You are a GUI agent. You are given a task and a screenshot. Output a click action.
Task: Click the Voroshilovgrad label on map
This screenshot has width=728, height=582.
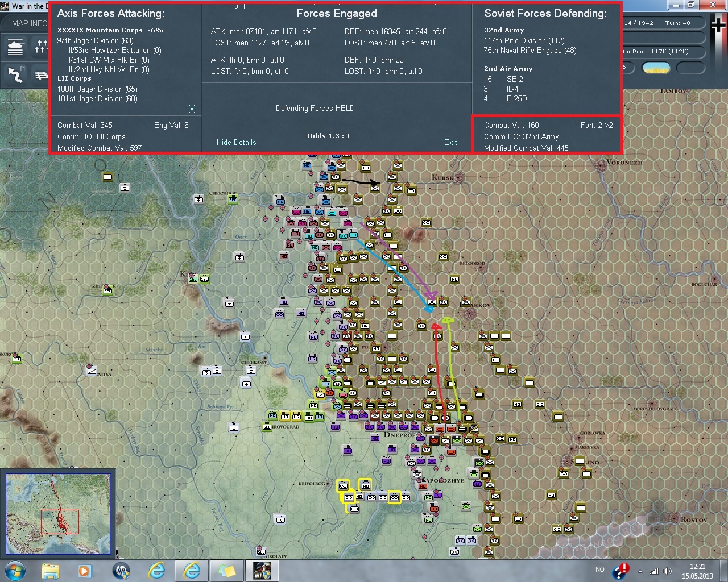click(654, 409)
